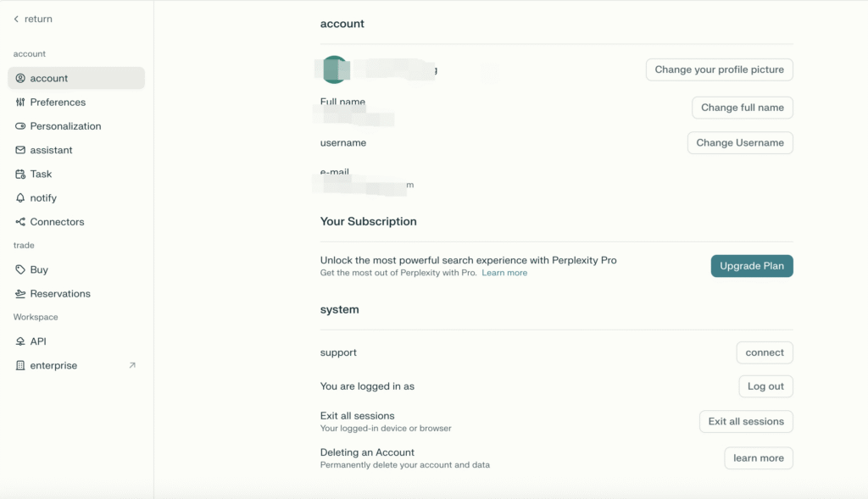
Task: Open enterprise external link arrow
Action: point(131,365)
